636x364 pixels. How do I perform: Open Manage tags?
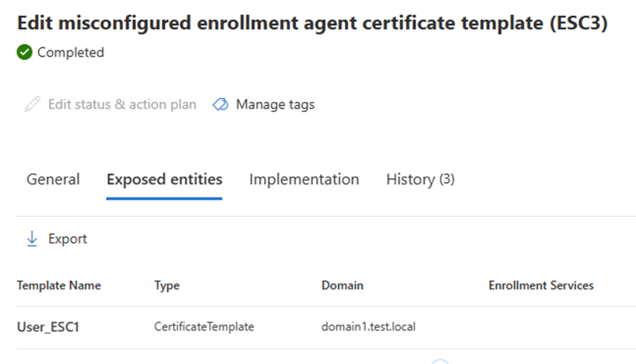275,104
